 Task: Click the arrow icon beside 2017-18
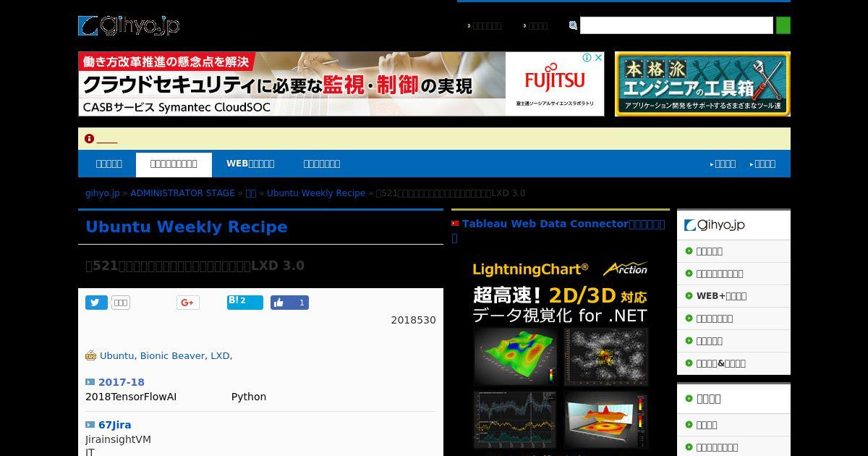pos(90,382)
